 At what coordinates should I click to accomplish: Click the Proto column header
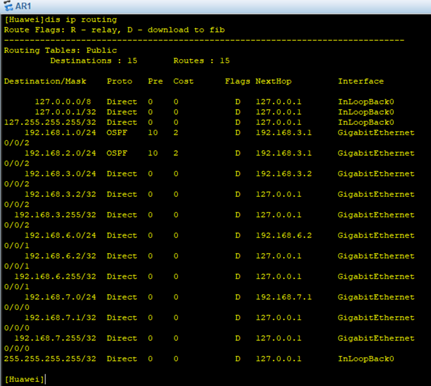point(119,81)
